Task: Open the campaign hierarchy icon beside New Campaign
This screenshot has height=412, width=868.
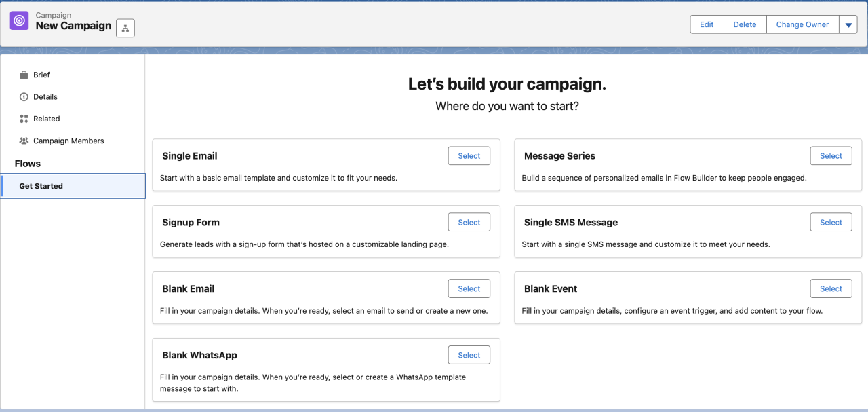Action: click(125, 27)
